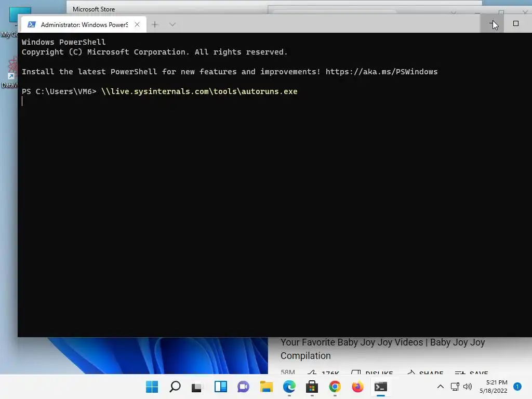Open a new terminal tab with plus button
Screen dimensions: 532x399
click(155, 24)
